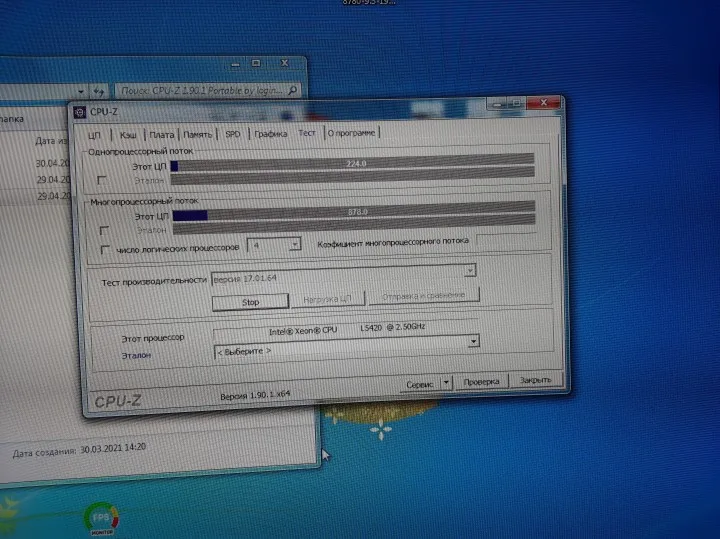The image size is (720, 539).
Task: Click the Explorer refresh arrows icon
Action: tap(99, 91)
